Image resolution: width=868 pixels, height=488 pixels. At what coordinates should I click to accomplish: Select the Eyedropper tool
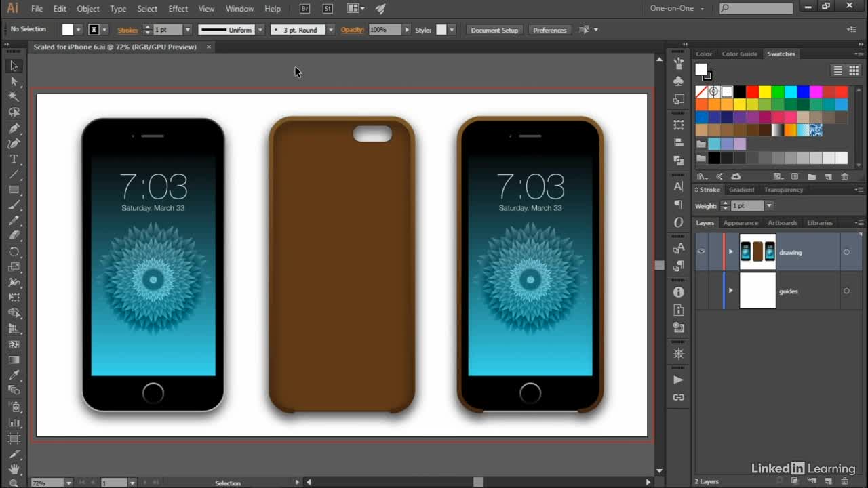(x=14, y=375)
